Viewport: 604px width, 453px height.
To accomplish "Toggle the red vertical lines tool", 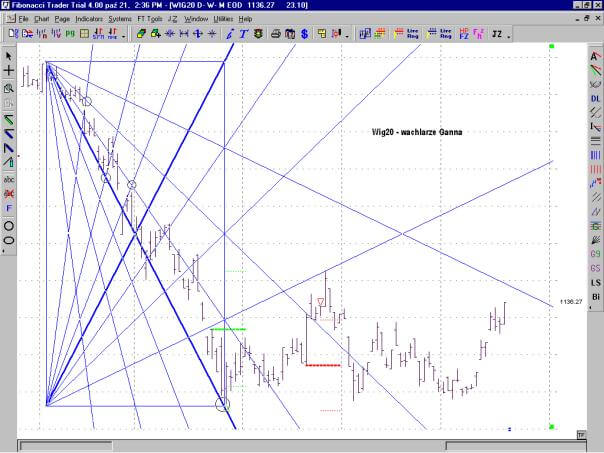I will point(595,170).
